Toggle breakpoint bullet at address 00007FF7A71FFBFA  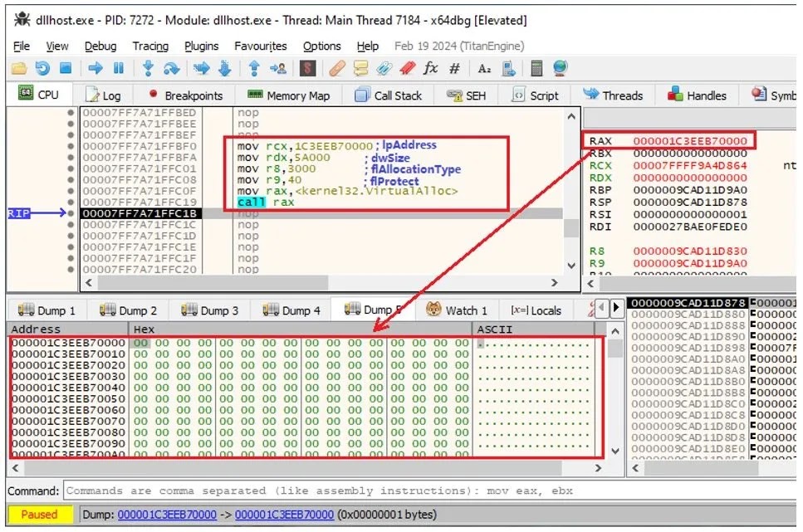click(71, 157)
